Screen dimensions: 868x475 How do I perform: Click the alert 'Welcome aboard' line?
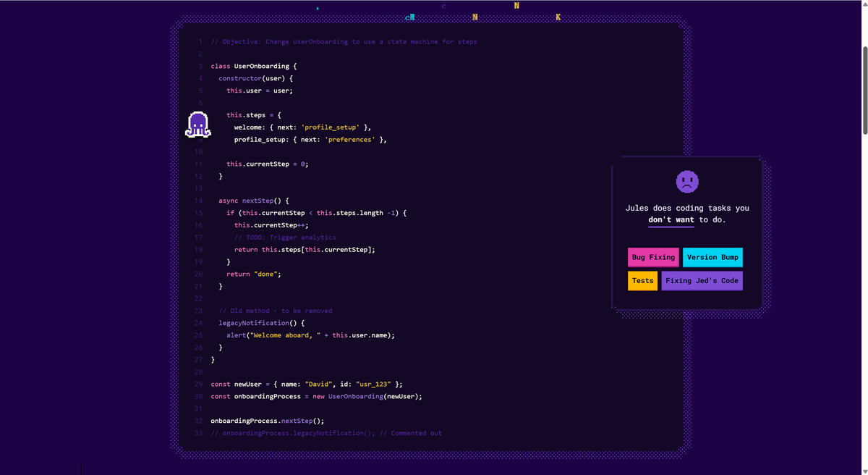(x=311, y=335)
